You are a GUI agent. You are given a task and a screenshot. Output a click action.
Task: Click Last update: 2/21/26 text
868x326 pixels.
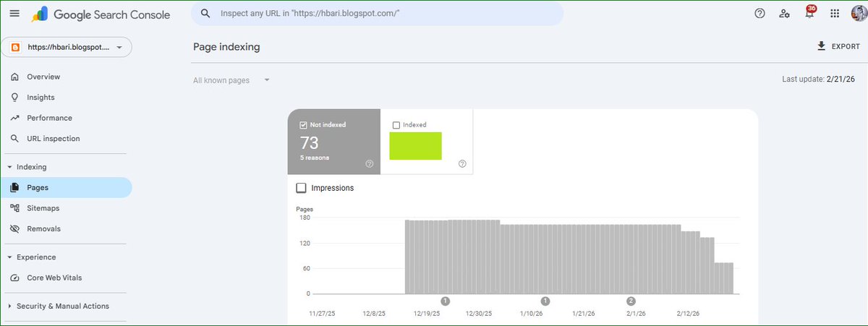pyautogui.click(x=818, y=79)
